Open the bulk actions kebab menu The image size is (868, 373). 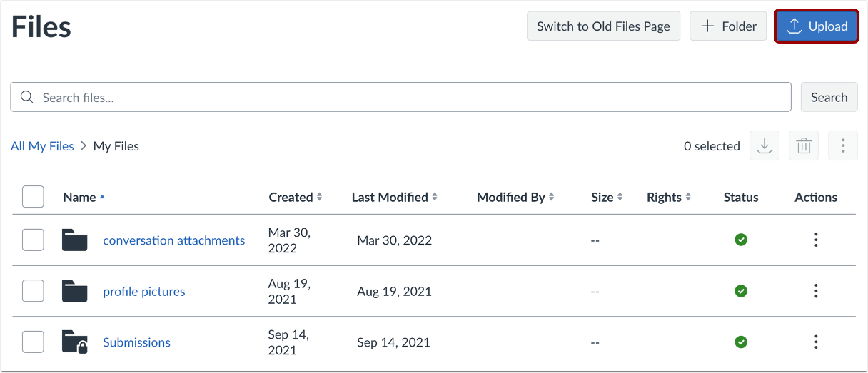coord(843,146)
